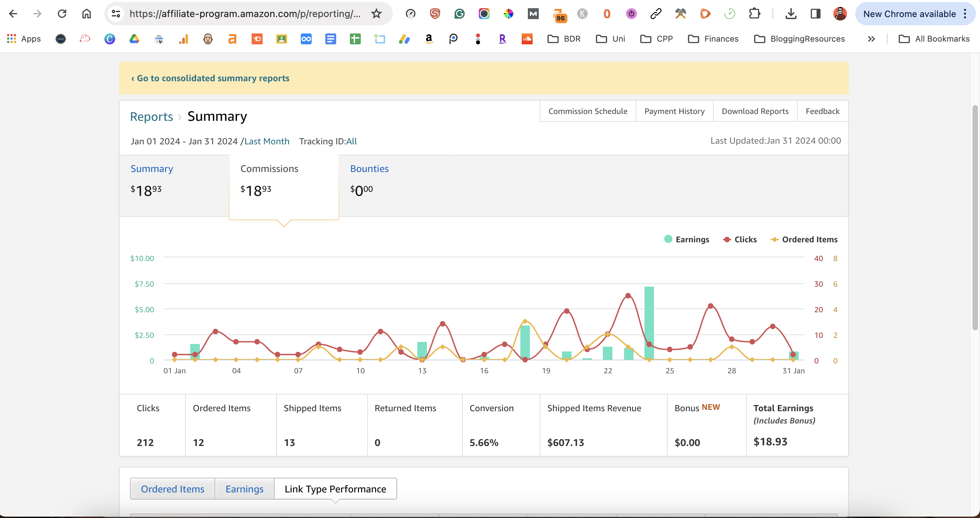The width and height of the screenshot is (980, 518).
Task: Change the Tracking ID All selector
Action: (x=352, y=141)
